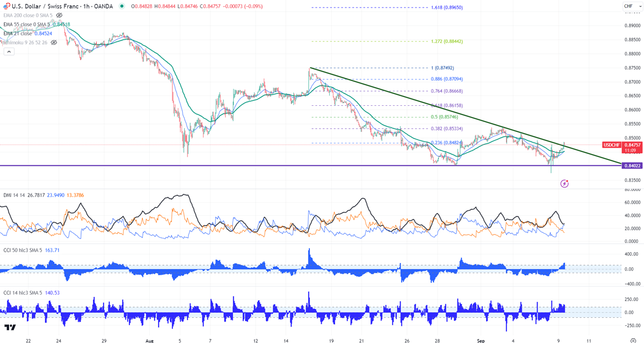Screen dimensions: 644x343
Task: Click the 0.764 (0.86668) Fibonacci level label
Action: point(447,91)
